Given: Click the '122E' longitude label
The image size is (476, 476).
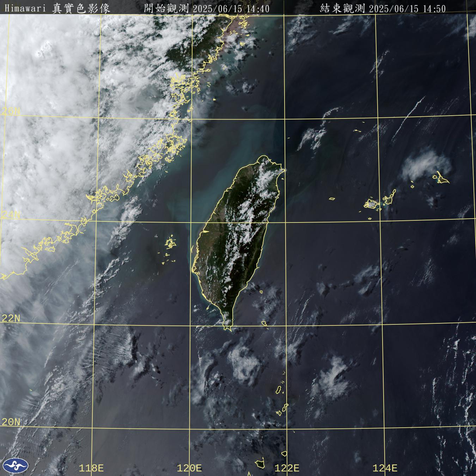Looking at the screenshot, I should coord(287,468).
